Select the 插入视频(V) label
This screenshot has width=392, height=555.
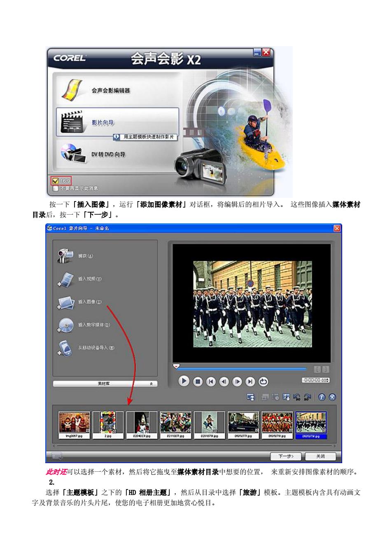point(90,279)
